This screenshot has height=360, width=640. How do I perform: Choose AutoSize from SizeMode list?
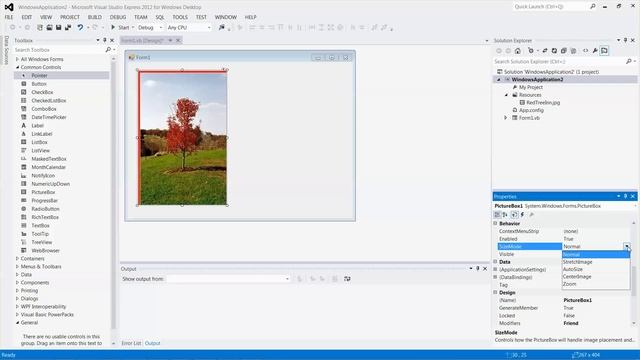click(x=596, y=269)
